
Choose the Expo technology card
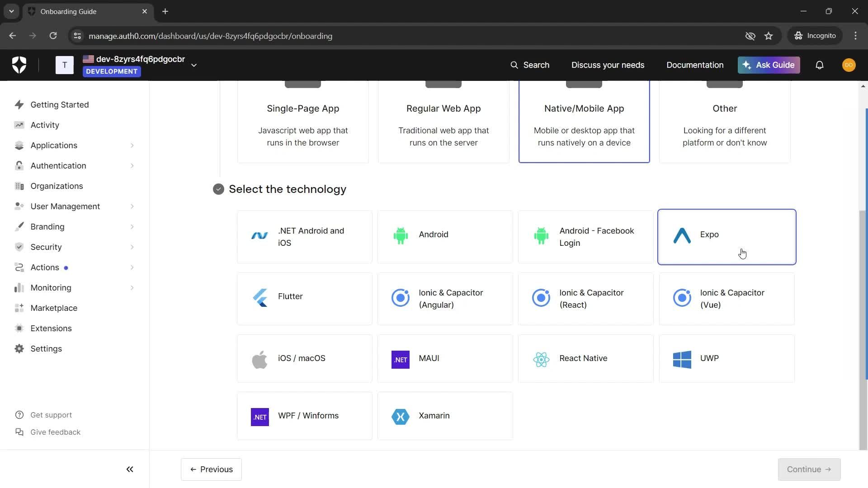[727, 237]
